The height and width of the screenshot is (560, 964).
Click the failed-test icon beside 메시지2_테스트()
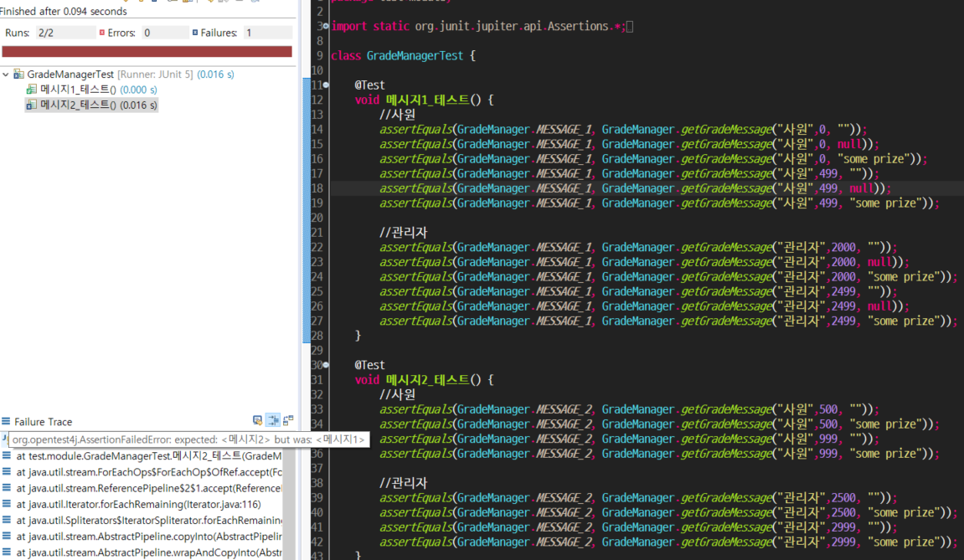pyautogui.click(x=31, y=105)
